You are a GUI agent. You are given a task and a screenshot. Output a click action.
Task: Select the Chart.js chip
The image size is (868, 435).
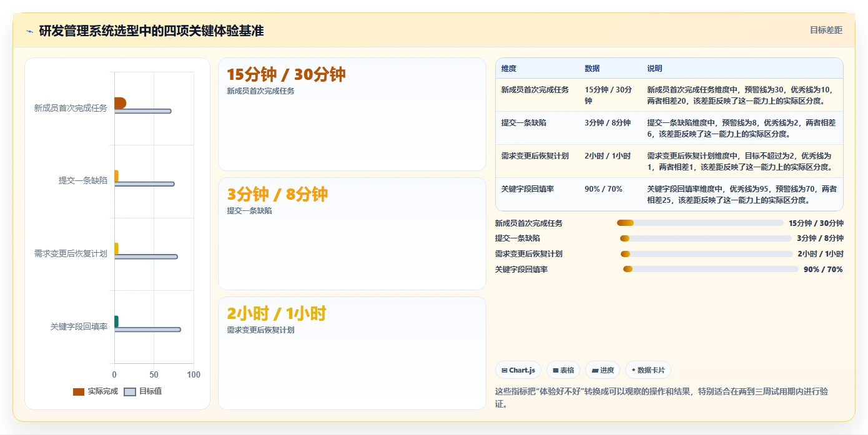[519, 370]
